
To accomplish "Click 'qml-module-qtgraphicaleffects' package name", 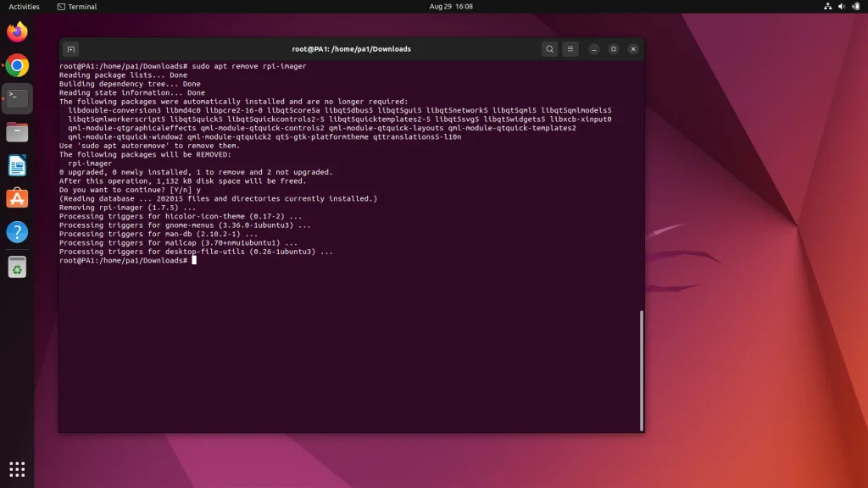I will click(x=132, y=129).
